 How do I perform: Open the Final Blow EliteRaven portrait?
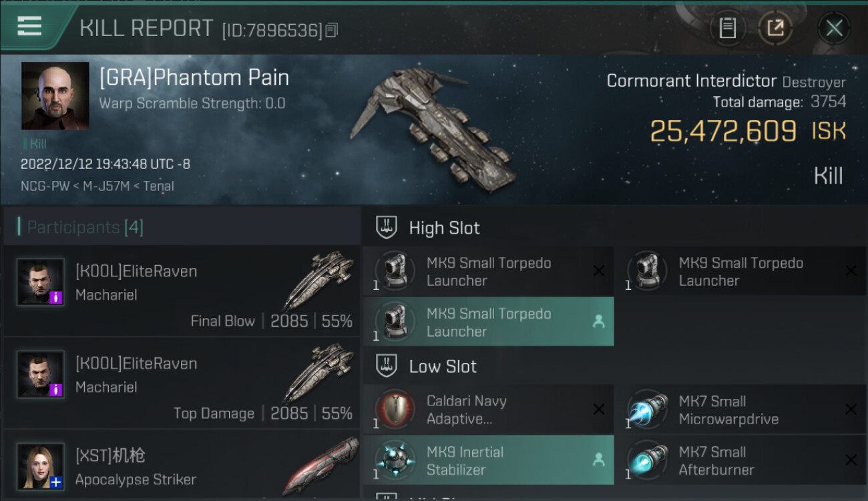pyautogui.click(x=41, y=283)
